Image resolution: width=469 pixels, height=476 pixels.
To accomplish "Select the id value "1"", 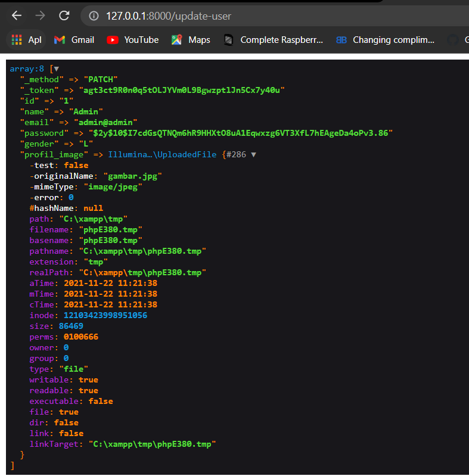I will click(x=66, y=101).
